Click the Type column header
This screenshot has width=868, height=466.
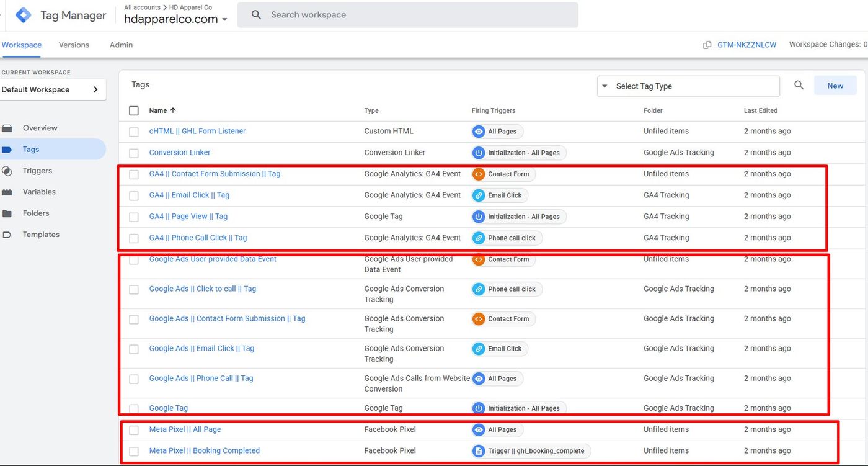pos(371,110)
